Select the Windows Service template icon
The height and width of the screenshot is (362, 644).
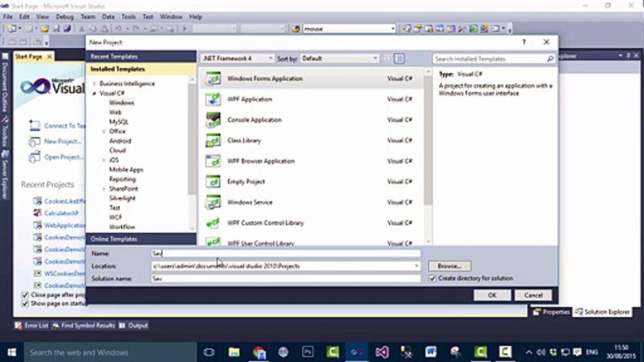213,203
